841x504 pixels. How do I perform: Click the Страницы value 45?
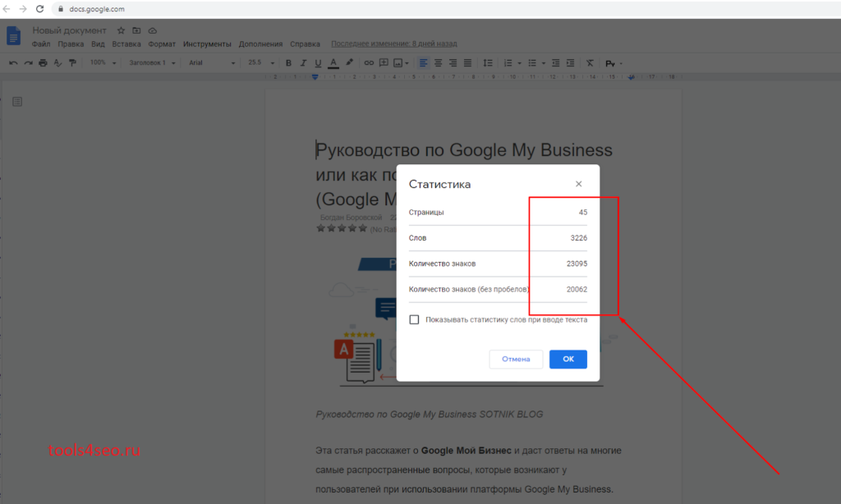[583, 213]
